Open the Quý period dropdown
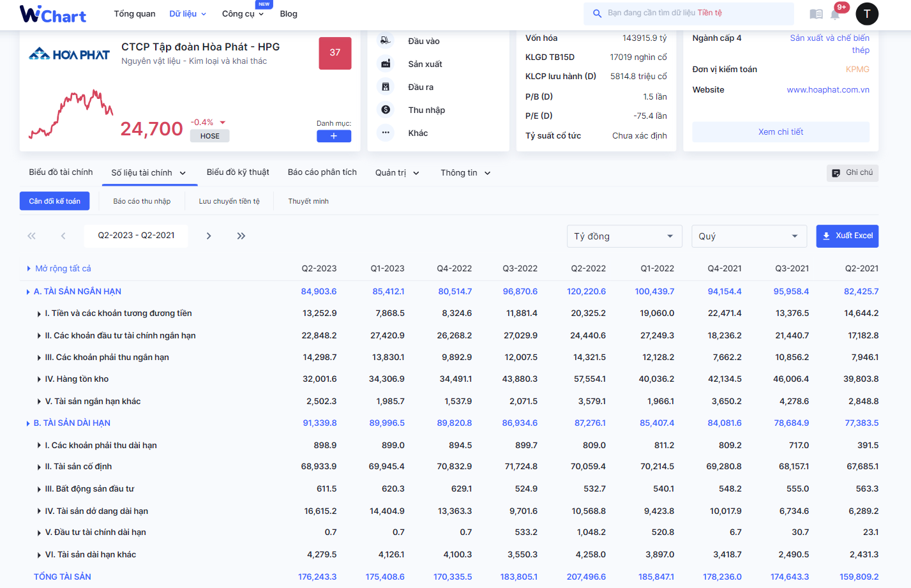This screenshot has width=911, height=588. click(749, 236)
